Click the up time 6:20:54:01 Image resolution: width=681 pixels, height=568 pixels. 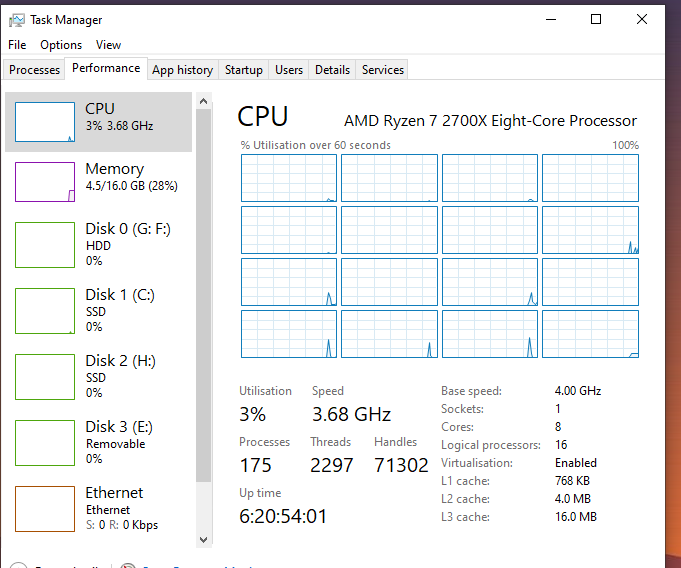[283, 516]
